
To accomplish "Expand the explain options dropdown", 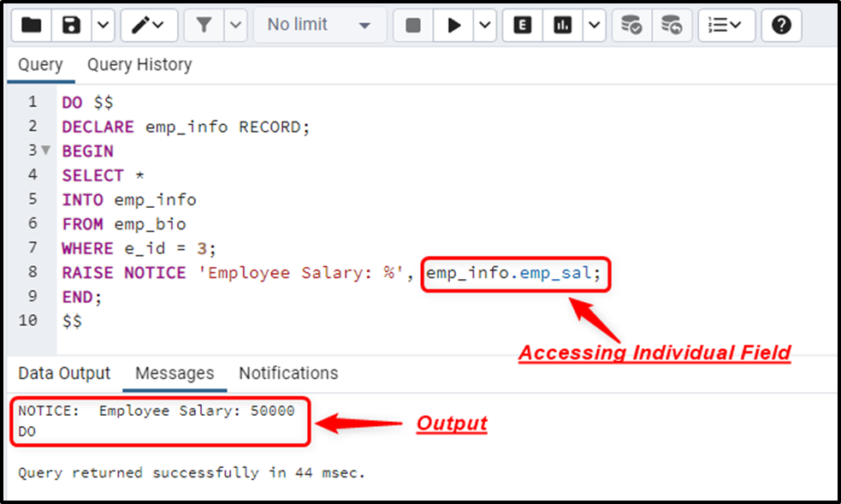I will pyautogui.click(x=595, y=25).
